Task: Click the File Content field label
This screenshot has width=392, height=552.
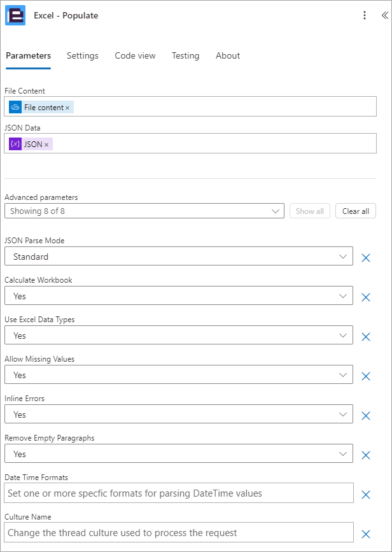Action: [25, 91]
